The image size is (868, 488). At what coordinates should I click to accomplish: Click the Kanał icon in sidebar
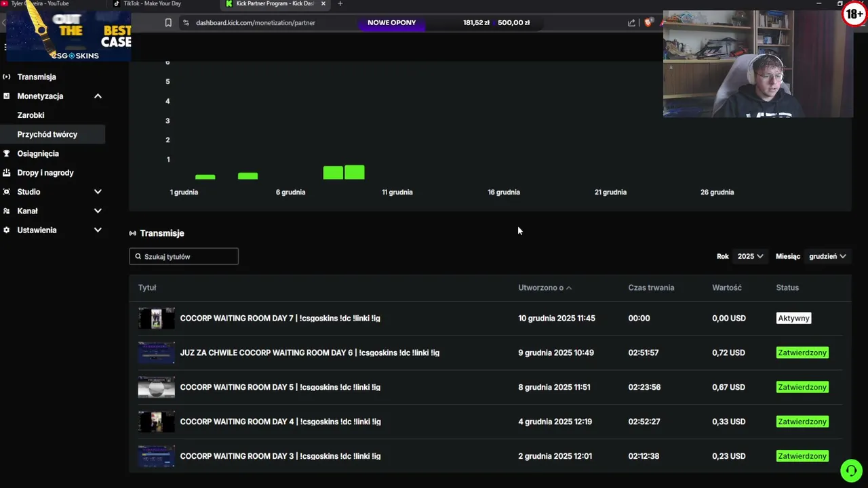pos(7,211)
